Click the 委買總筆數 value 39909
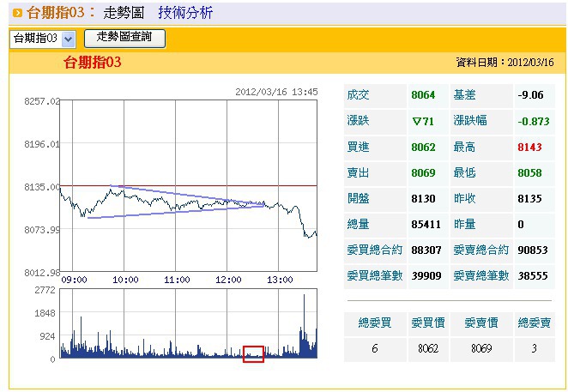This screenshot has width=568, height=392. (x=426, y=275)
